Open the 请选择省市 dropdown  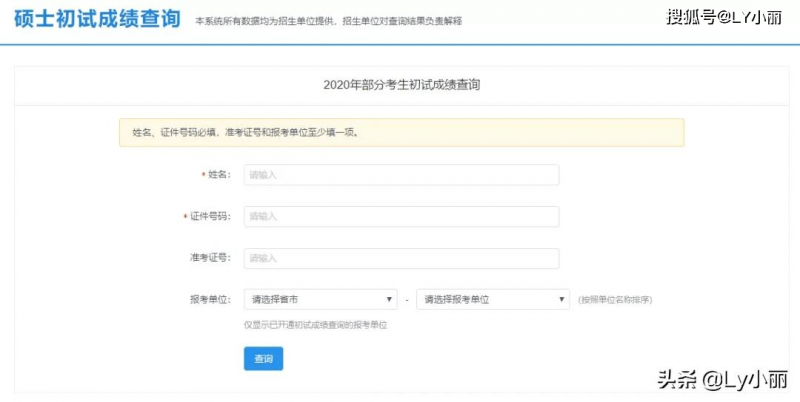[320, 299]
